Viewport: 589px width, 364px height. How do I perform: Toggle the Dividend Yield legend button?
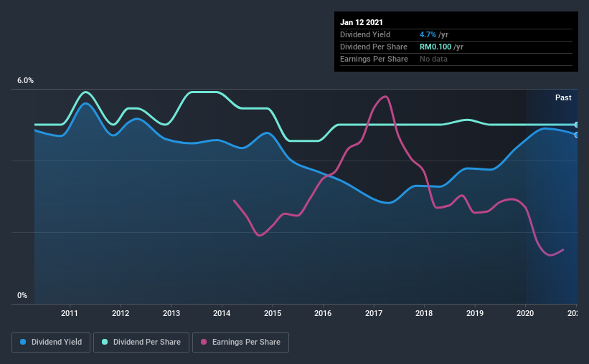[x=51, y=343]
